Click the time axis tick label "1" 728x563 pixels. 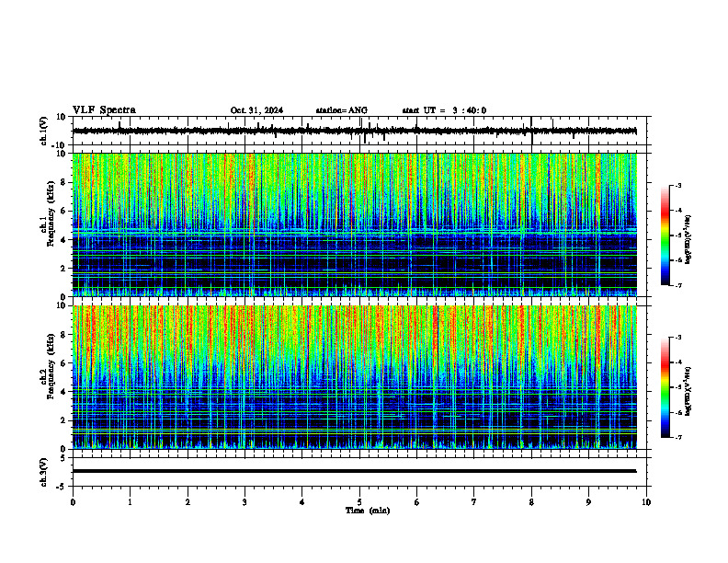131,502
